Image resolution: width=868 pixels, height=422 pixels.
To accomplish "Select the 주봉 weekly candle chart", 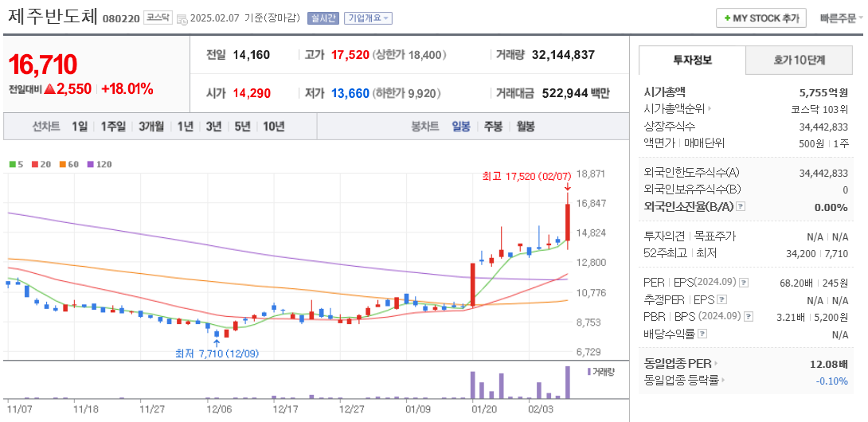I will 493,127.
